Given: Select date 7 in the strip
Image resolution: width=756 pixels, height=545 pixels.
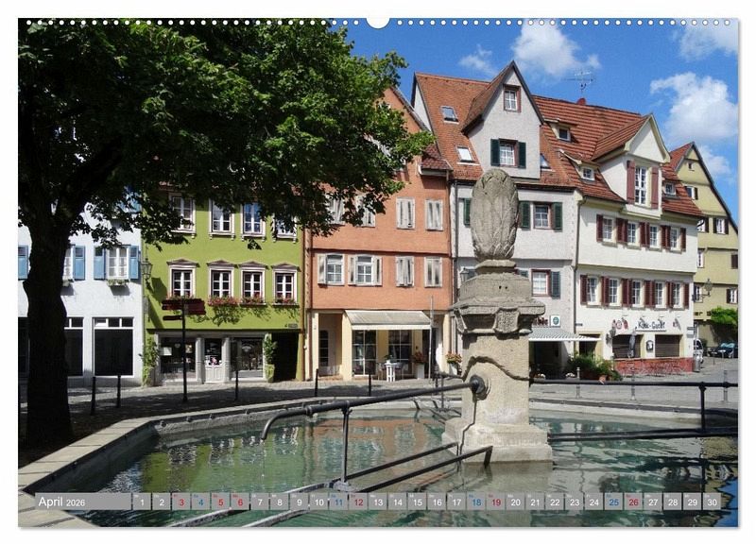Looking at the screenshot, I should click(260, 502).
